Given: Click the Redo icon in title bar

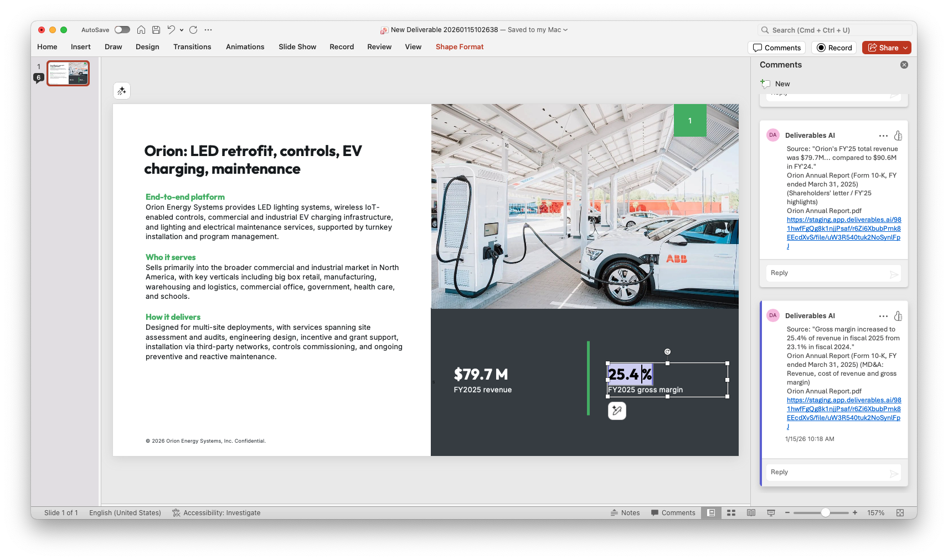Looking at the screenshot, I should click(193, 30).
